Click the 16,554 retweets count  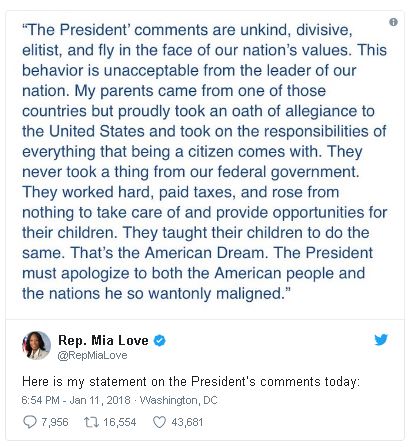(x=120, y=422)
